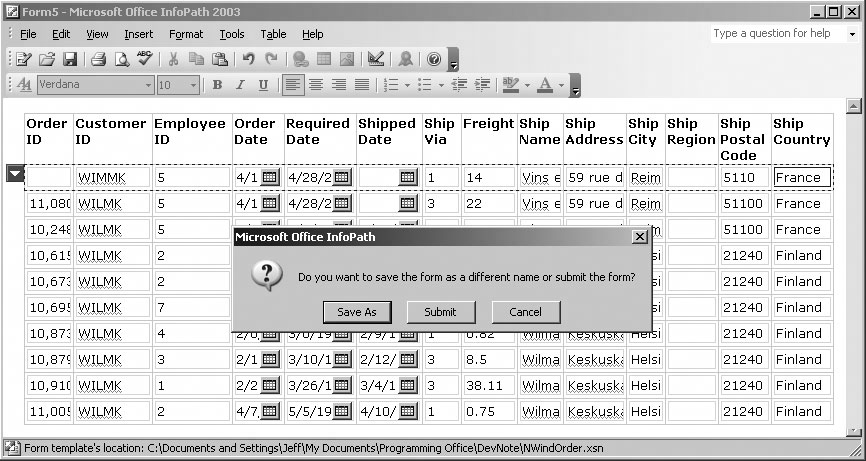This screenshot has height=461, width=866.
Task: Click the Help question mark icon
Action: pyautogui.click(x=434, y=60)
